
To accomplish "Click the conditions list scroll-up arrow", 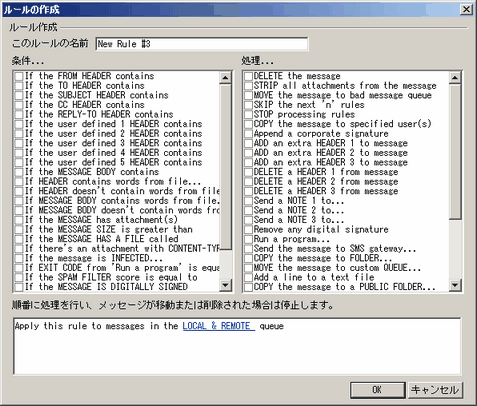I will point(225,78).
